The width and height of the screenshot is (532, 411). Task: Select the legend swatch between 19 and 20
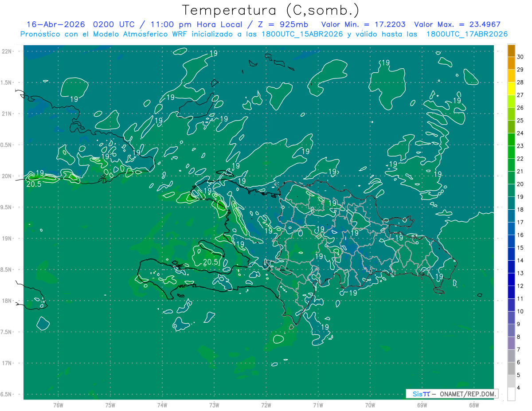click(x=511, y=191)
